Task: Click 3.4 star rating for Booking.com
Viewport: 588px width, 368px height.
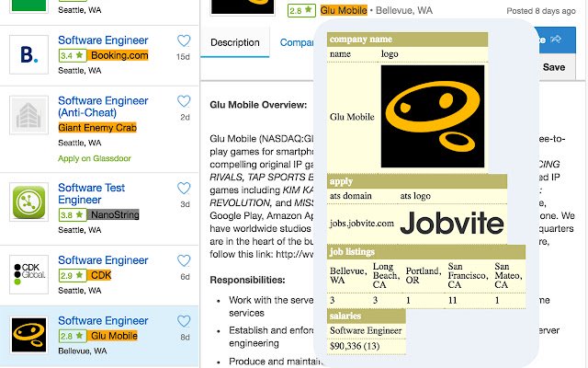Action: click(73, 55)
